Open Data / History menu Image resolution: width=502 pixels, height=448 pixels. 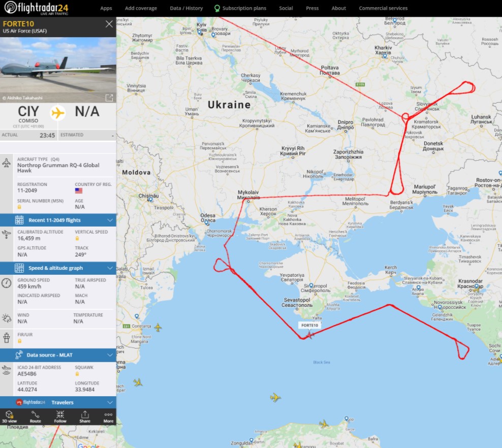[186, 8]
